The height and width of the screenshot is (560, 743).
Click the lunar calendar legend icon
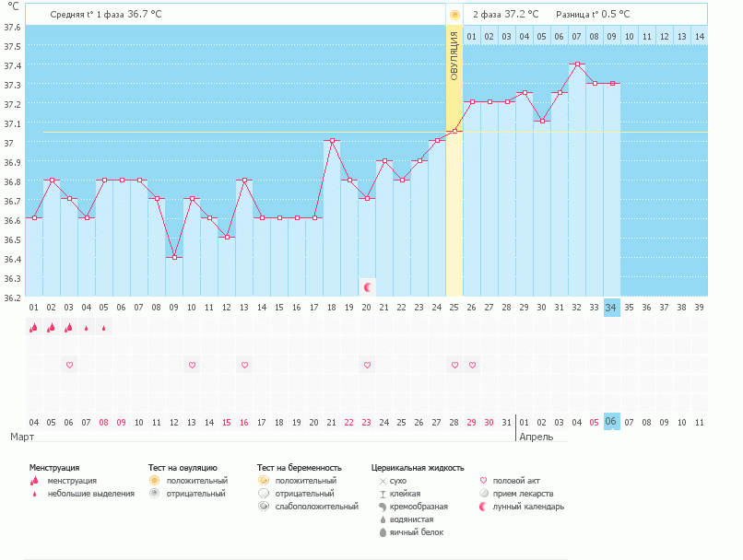[x=484, y=507]
